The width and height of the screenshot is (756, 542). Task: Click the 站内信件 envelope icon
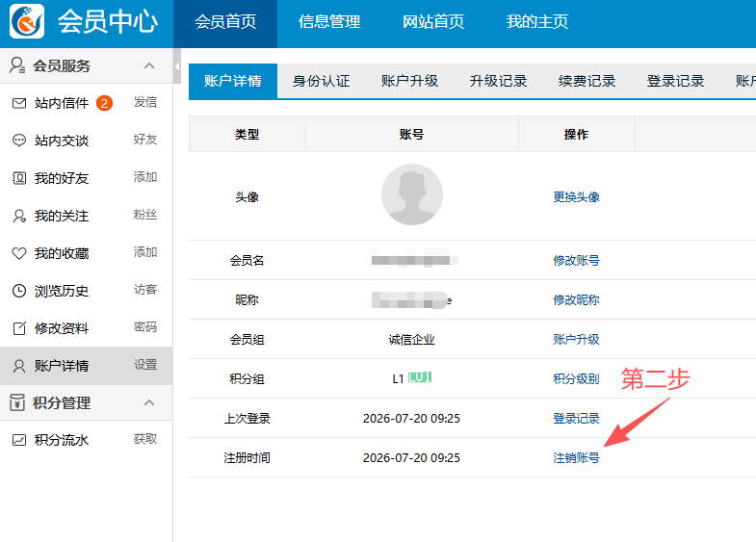(x=19, y=103)
